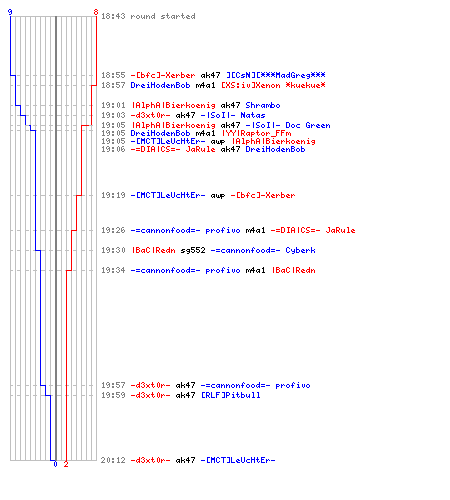Select -[MCT]LeUcHtEr- at 19:19 awp kill
The image size is (450, 500).
click(x=168, y=195)
